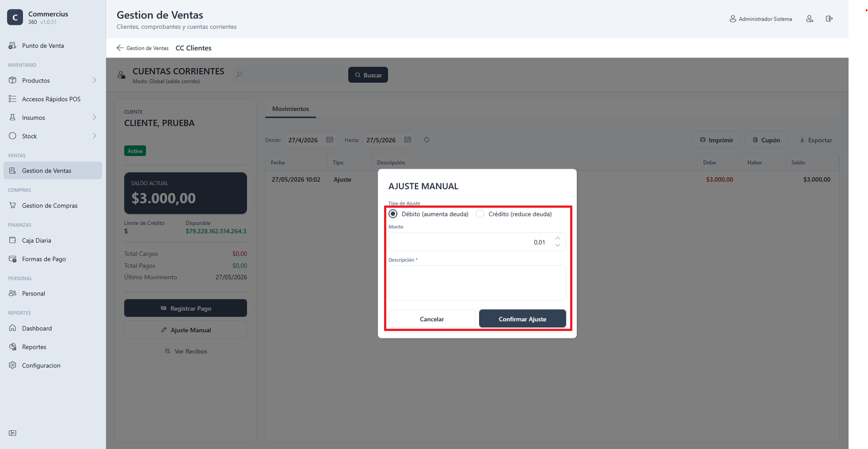Expand the Stock sidebar chevron
The width and height of the screenshot is (868, 449).
94,136
